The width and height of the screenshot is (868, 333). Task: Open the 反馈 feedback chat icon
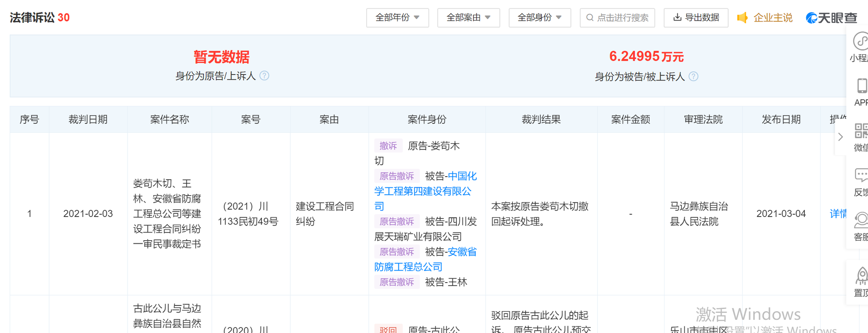tap(861, 175)
